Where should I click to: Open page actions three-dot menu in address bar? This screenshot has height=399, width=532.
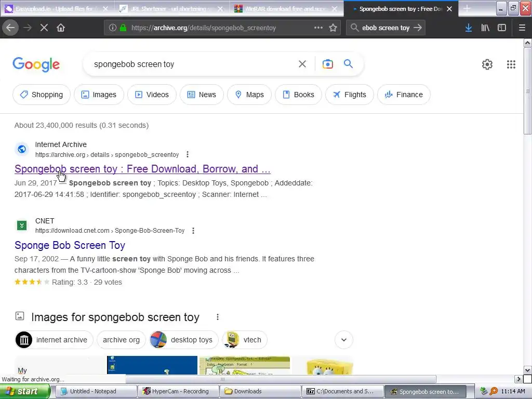tap(318, 28)
